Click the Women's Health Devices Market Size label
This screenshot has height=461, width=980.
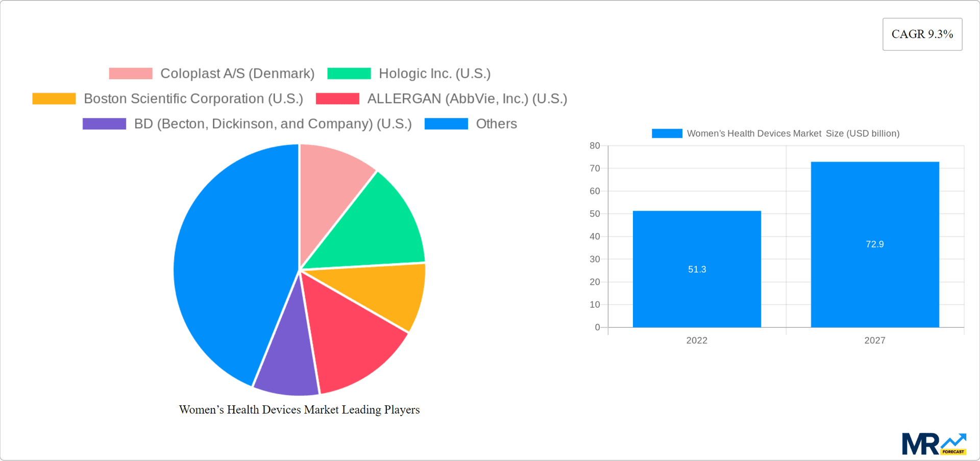[793, 133]
